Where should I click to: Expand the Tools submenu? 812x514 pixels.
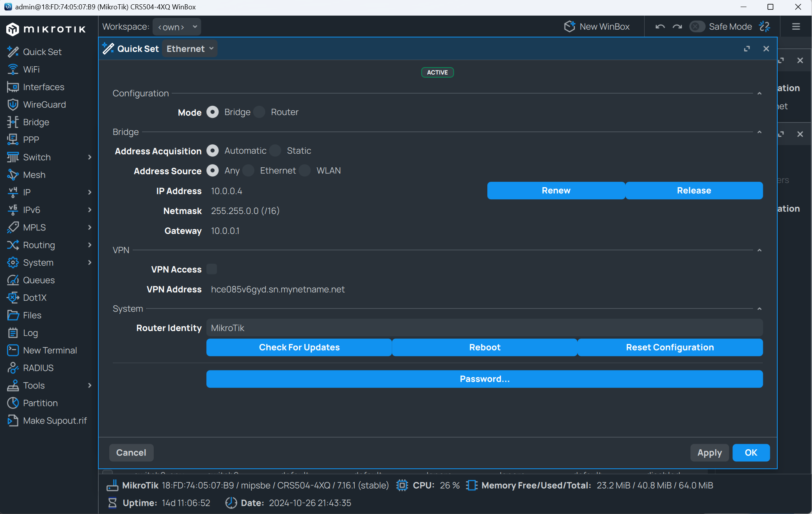(90, 385)
